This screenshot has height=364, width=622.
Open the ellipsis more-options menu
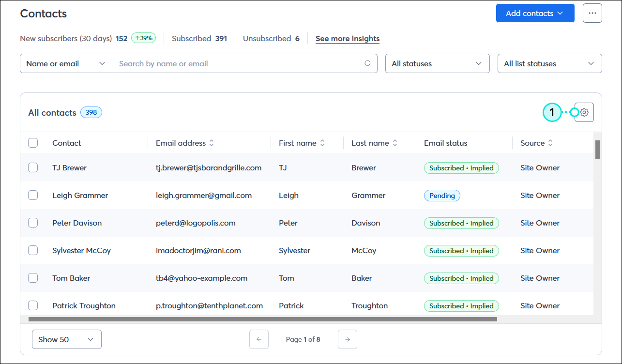(592, 13)
